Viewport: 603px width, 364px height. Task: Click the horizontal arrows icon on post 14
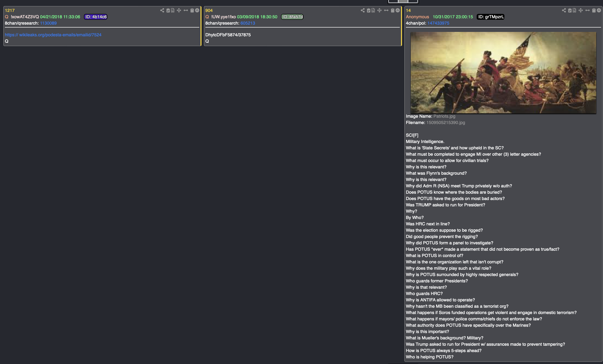coord(587,10)
